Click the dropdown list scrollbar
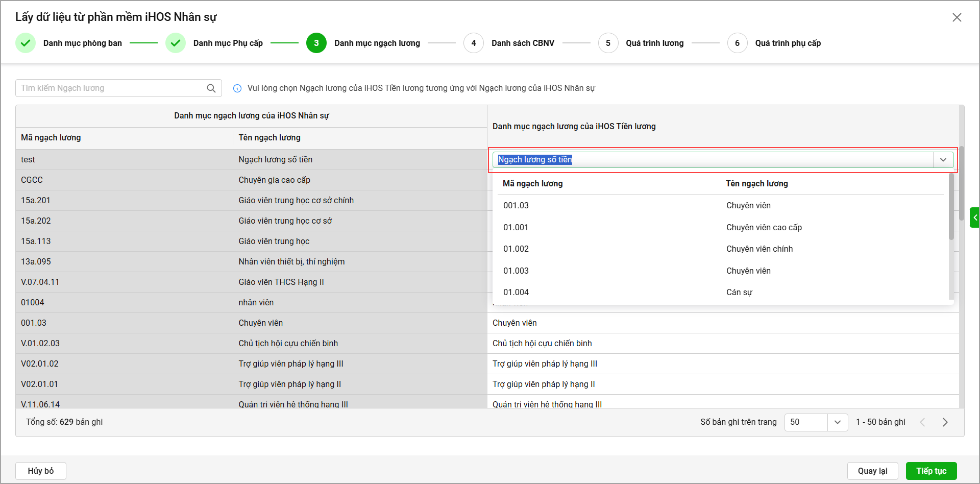The image size is (980, 484). [x=951, y=206]
